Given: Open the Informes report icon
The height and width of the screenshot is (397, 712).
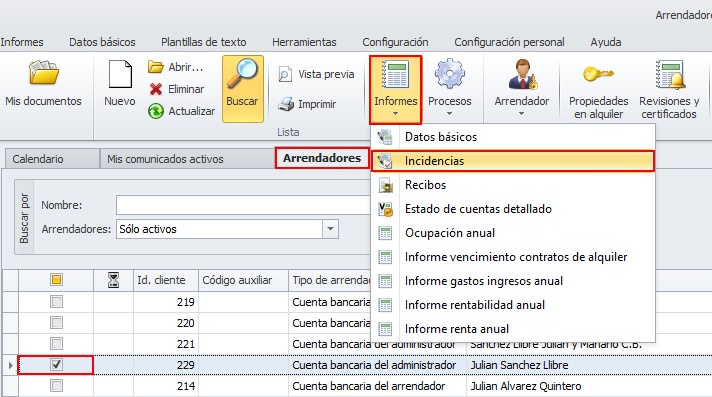Looking at the screenshot, I should point(396,74).
